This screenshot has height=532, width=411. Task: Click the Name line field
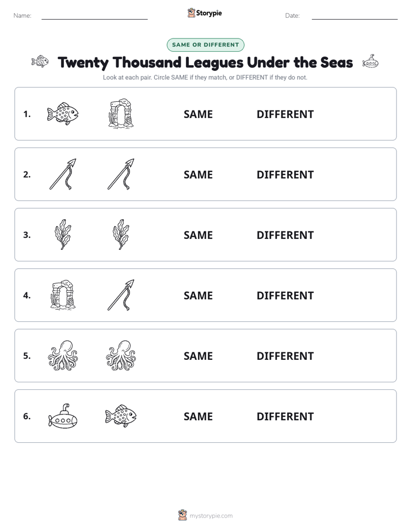tap(94, 16)
